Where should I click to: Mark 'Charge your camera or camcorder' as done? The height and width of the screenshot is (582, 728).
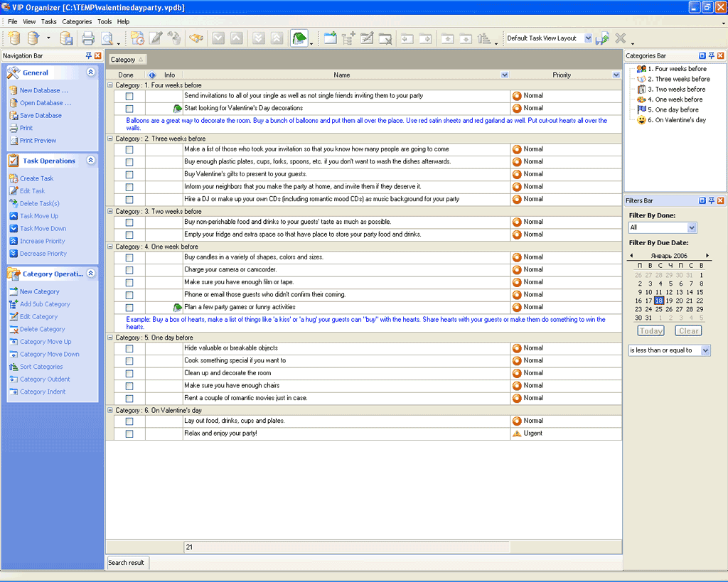129,270
